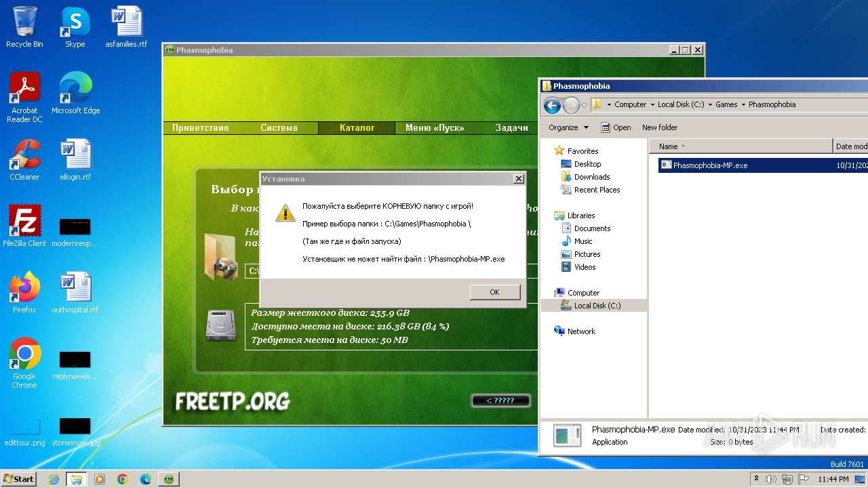Image resolution: width=868 pixels, height=488 pixels.
Task: Click the file thumbnail in the details pane
Action: 567,435
